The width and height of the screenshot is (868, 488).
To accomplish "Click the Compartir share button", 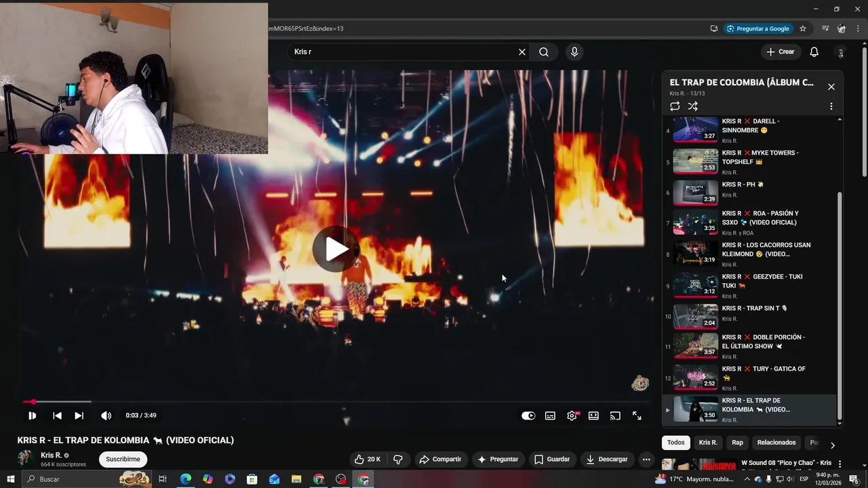I will [x=440, y=460].
